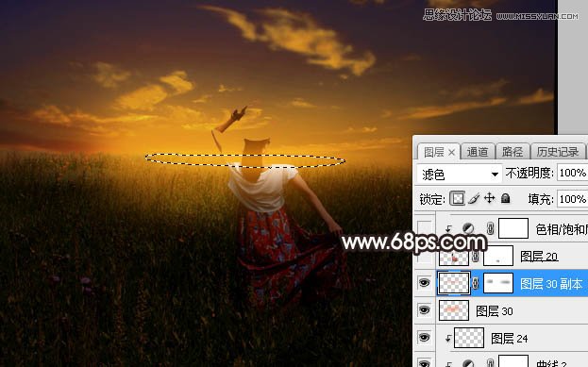The height and width of the screenshot is (367, 588).
Task: Click the Hue/Saturation adjustment layer icon
Action: tap(467, 228)
